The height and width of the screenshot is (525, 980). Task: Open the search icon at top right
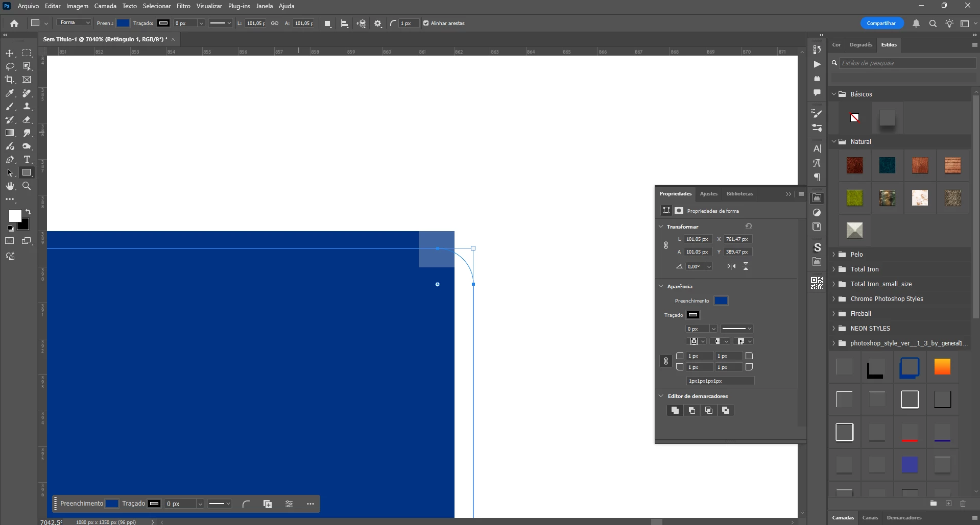[933, 23]
